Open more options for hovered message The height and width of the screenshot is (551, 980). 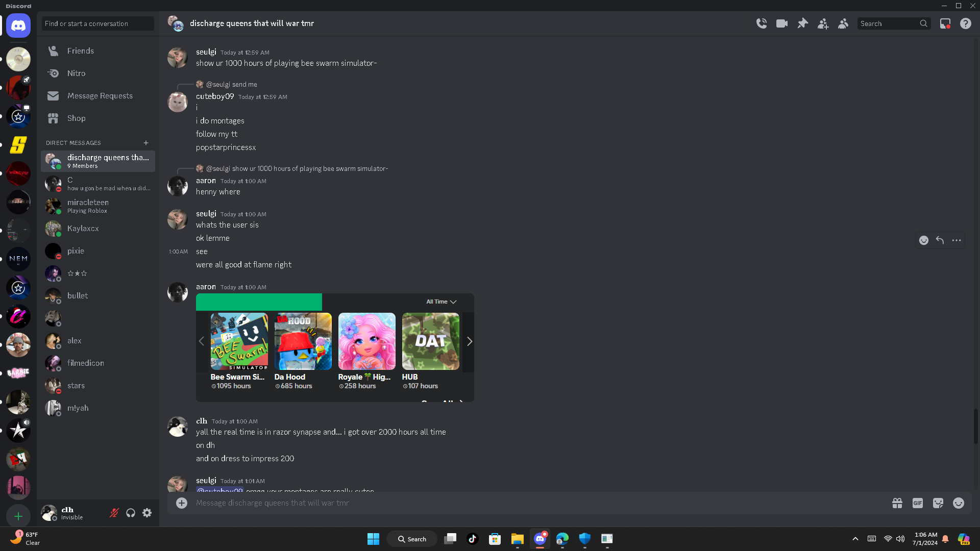pyautogui.click(x=957, y=240)
